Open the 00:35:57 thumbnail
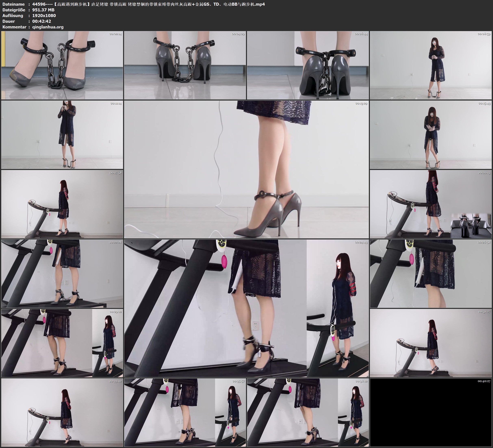Image resolution: width=493 pixels, height=448 pixels. (x=185, y=412)
